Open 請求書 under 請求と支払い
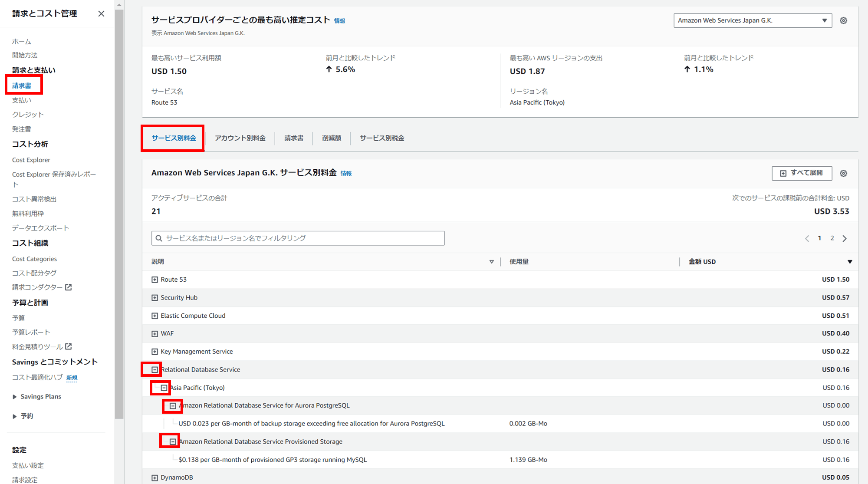This screenshot has height=484, width=868. click(22, 86)
